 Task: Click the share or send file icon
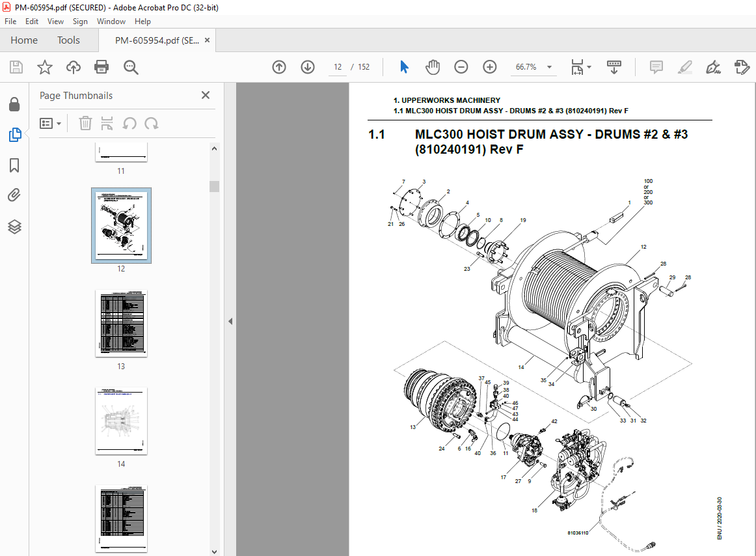click(x=742, y=67)
